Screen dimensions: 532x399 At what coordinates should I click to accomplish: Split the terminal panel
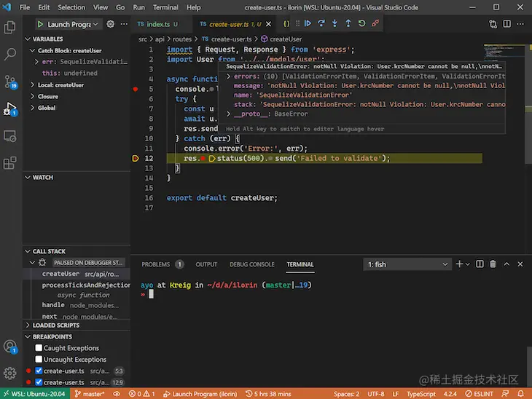(x=480, y=264)
